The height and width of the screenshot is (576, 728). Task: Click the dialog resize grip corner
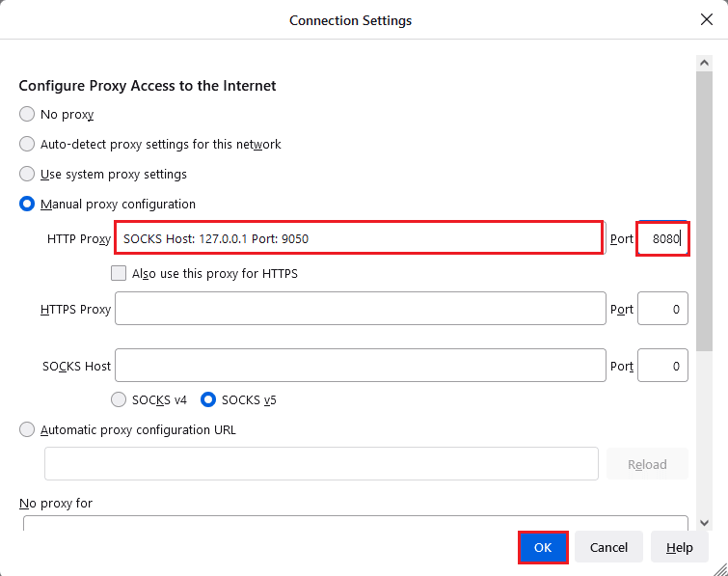[720, 568]
